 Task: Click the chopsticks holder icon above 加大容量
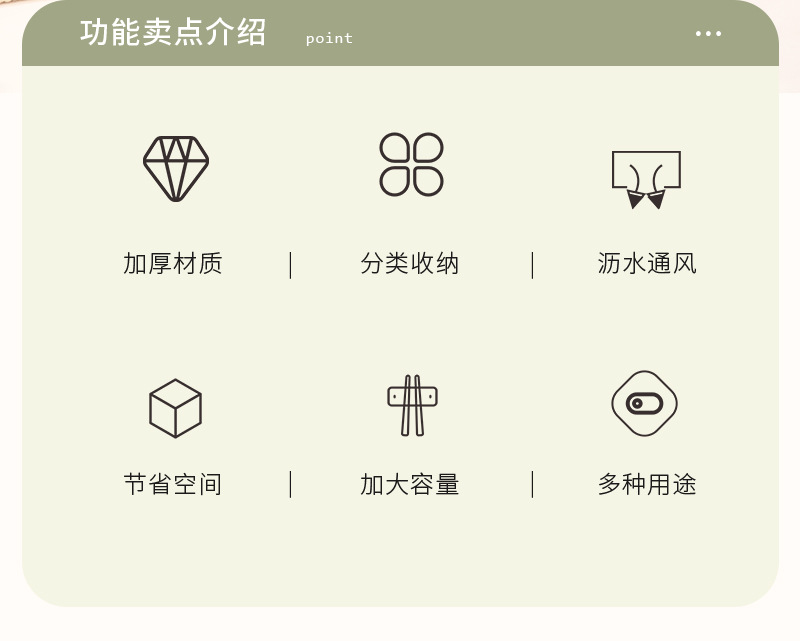click(x=412, y=405)
